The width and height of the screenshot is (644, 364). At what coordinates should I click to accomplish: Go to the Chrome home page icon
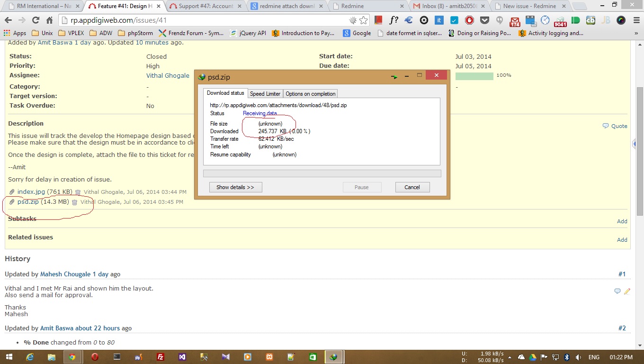click(49, 20)
